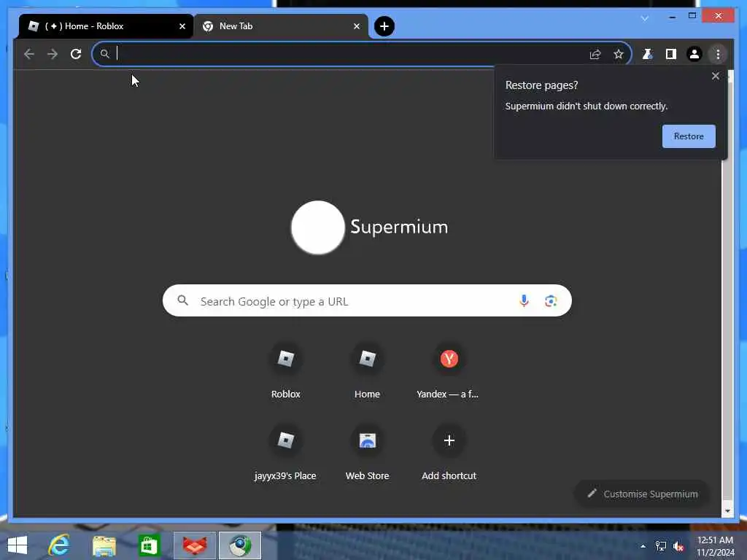Open the Windows Store taskbar icon
The image size is (747, 560).
(x=149, y=545)
